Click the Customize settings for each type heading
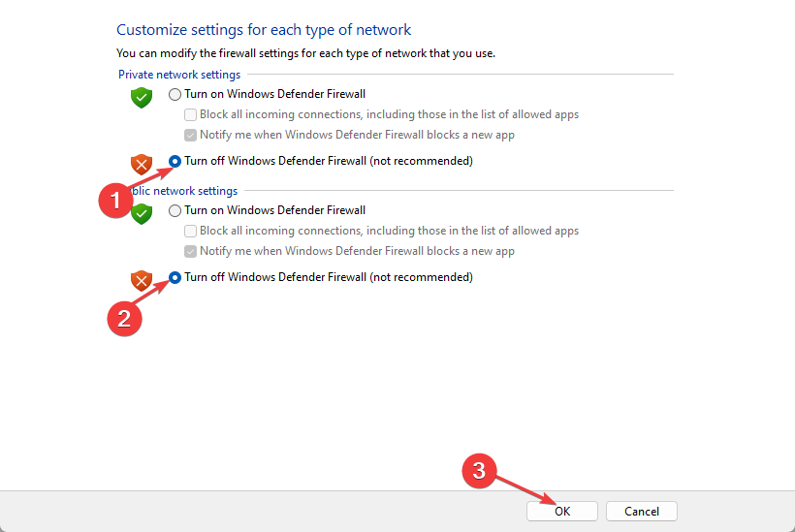Screen dimensions: 795x532 (264, 30)
